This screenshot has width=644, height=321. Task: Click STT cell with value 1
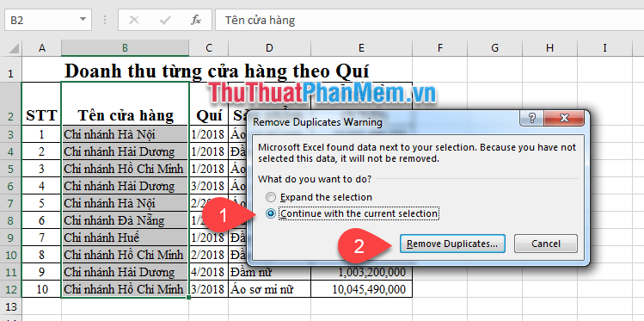tap(41, 134)
